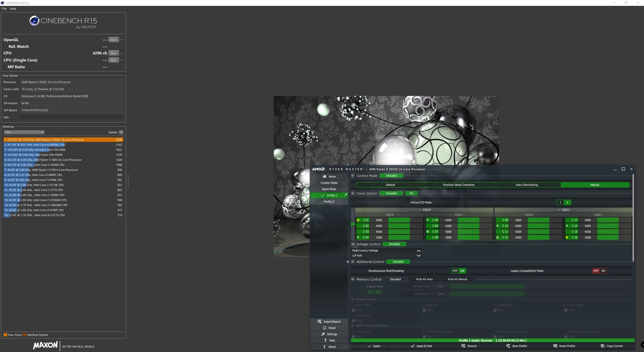Click the Info input field in Your System
The width and height of the screenshot is (644, 352).
72,117
